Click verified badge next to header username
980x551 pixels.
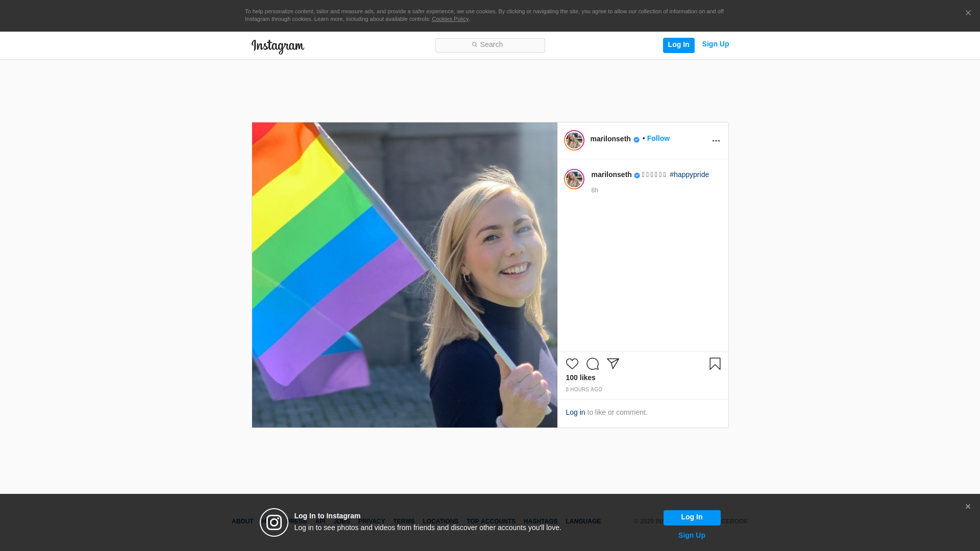pyautogui.click(x=636, y=140)
